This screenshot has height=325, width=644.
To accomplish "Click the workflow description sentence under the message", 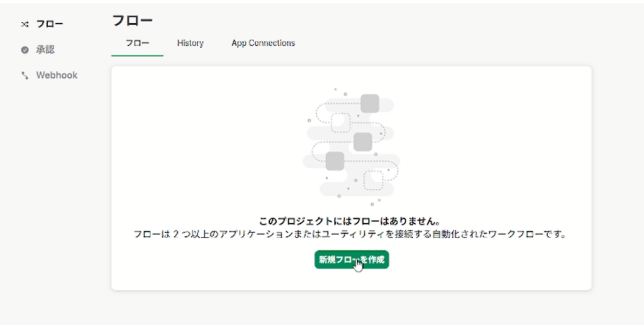I will [351, 234].
